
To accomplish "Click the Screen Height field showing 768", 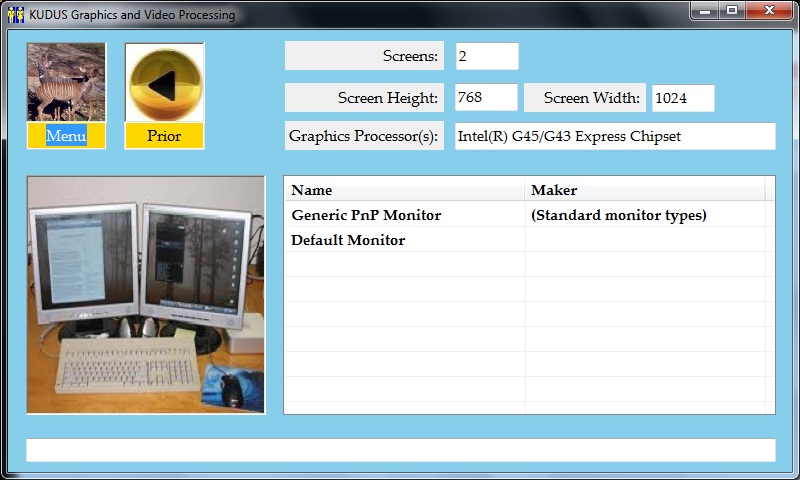I will pyautogui.click(x=486, y=98).
